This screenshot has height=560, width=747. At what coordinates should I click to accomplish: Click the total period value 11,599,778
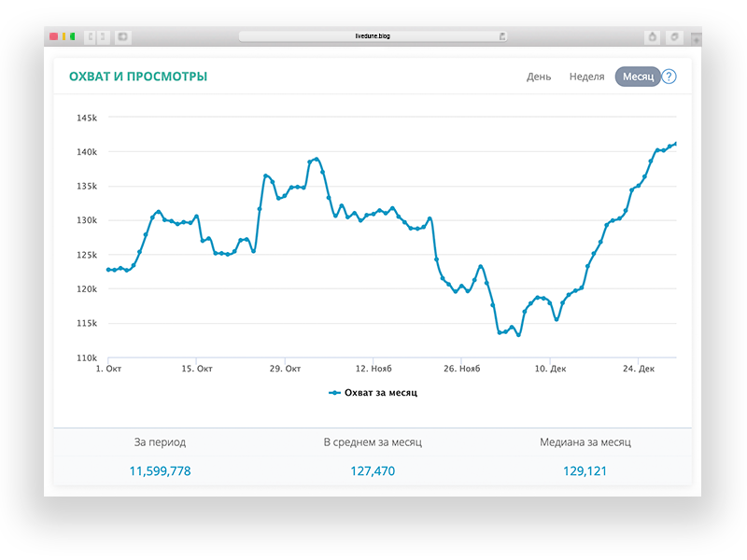(160, 471)
